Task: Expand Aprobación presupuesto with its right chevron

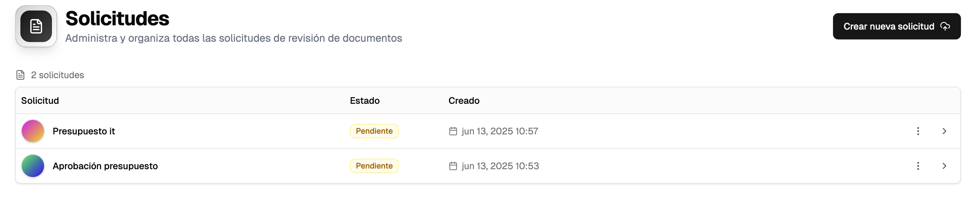Action: (x=944, y=166)
